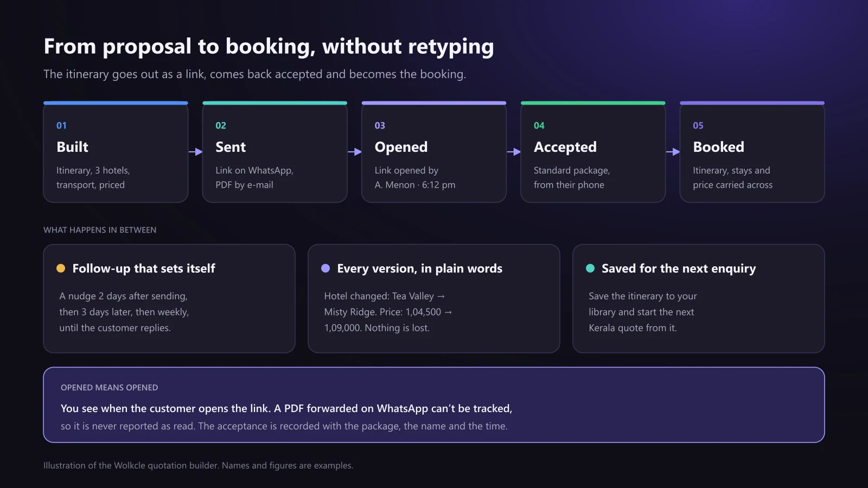The width and height of the screenshot is (868, 488).
Task: Select the heading "Every version, in plain words"
Action: 420,268
